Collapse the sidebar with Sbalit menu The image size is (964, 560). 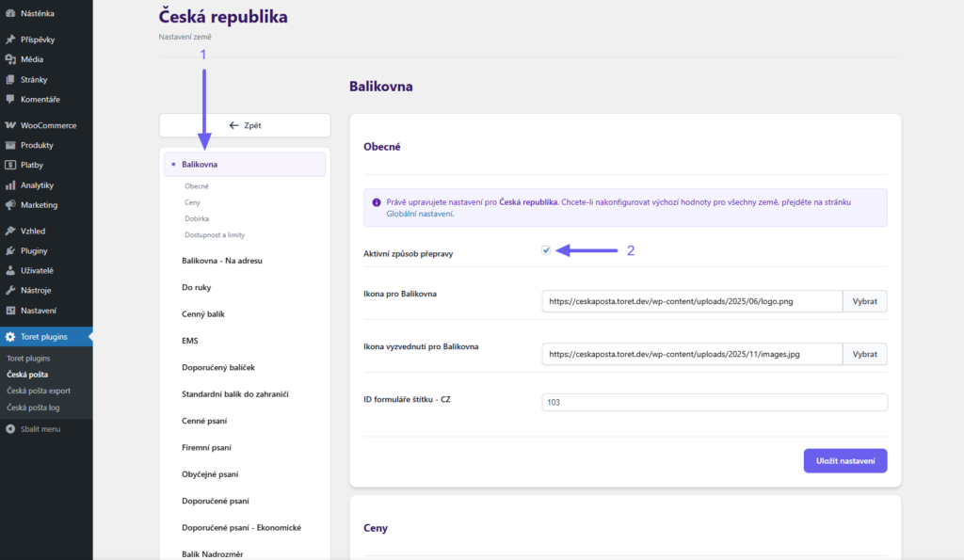click(40, 429)
